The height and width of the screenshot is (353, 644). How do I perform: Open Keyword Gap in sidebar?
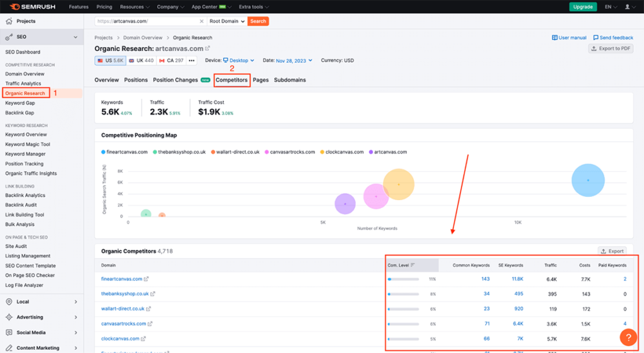20,103
